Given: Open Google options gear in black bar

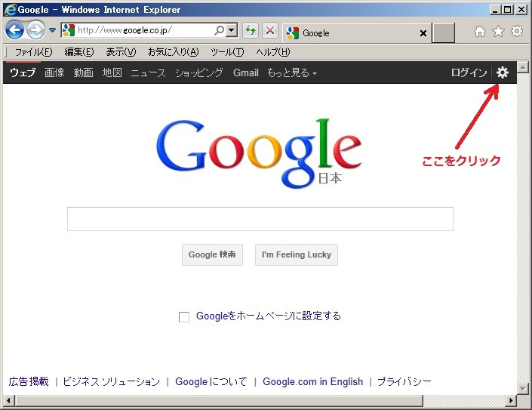Looking at the screenshot, I should pos(503,72).
